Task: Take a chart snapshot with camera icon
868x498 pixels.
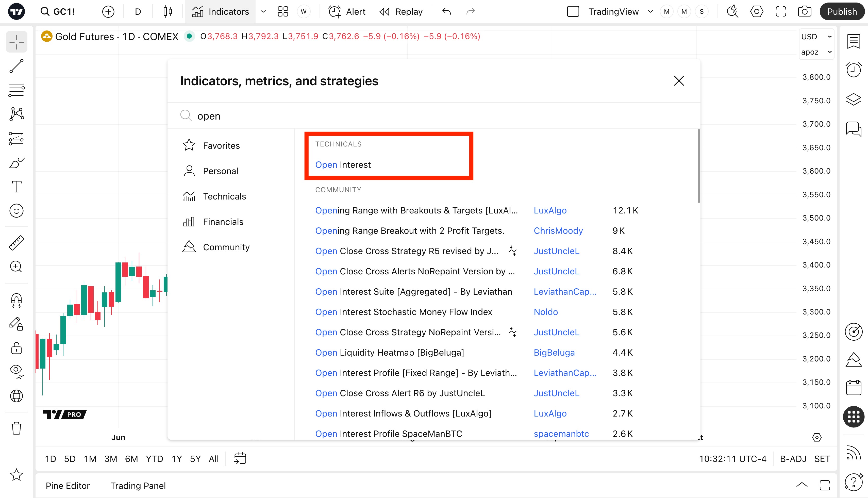Action: [x=804, y=12]
